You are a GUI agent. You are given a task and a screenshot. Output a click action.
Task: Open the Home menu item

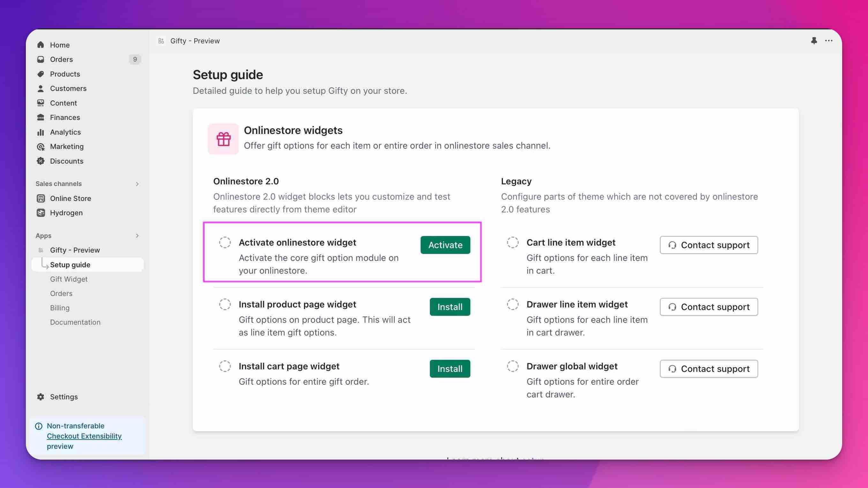pos(88,45)
